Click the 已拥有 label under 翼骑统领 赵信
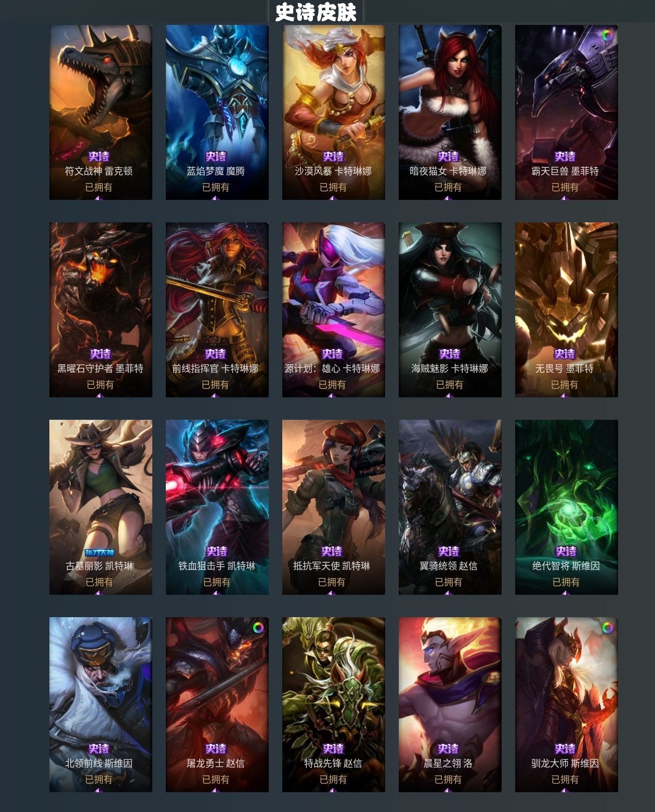Viewport: 655px width, 812px height. click(449, 582)
